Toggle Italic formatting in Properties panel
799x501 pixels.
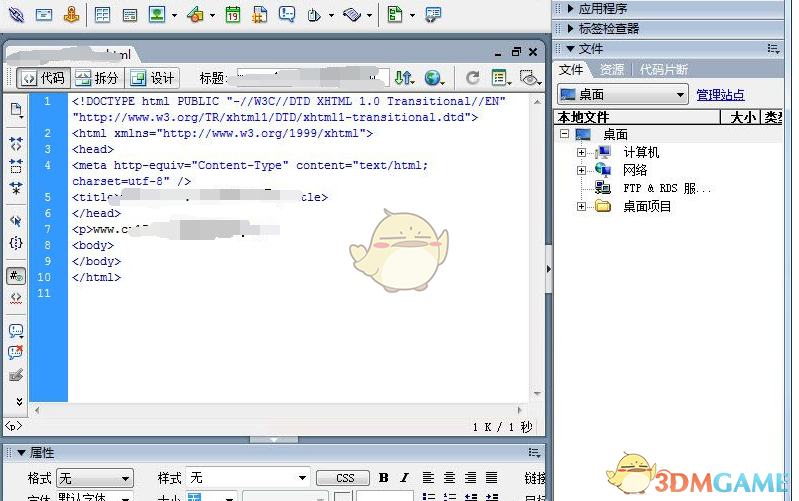click(x=405, y=478)
